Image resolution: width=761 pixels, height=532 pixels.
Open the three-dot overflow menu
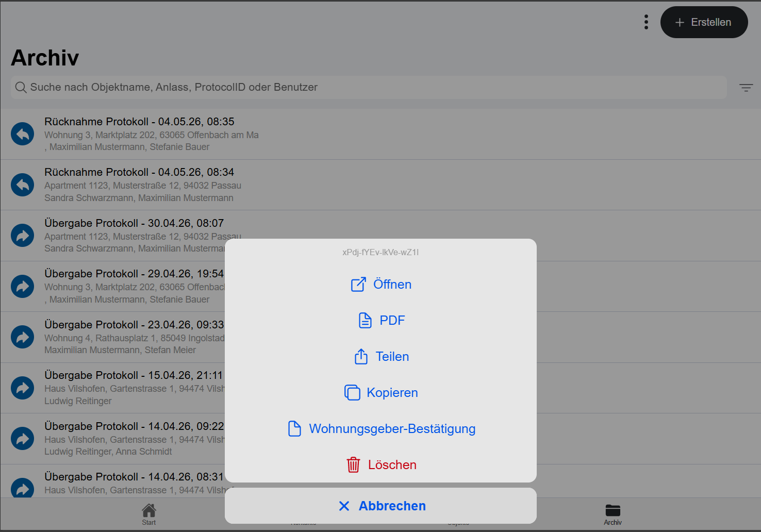point(646,22)
